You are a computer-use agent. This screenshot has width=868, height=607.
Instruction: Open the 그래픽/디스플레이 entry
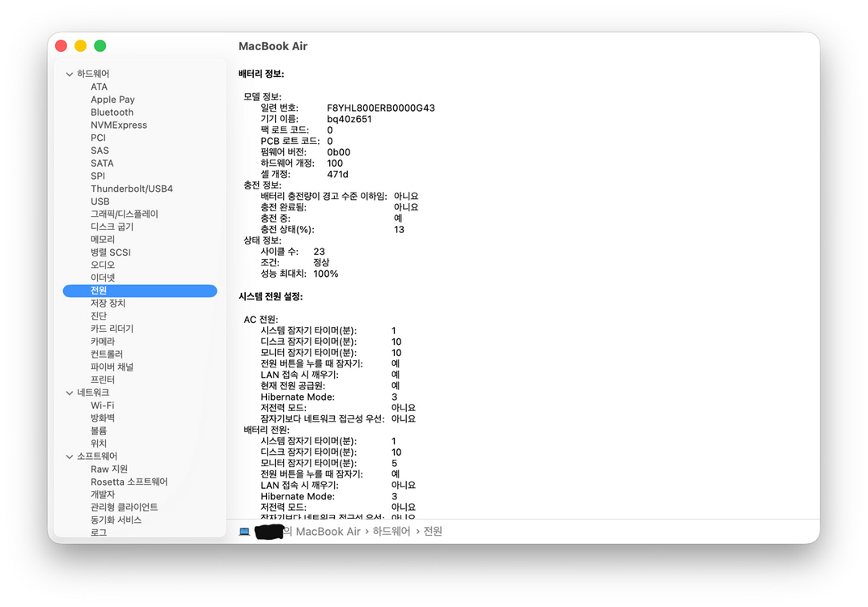pyautogui.click(x=124, y=214)
